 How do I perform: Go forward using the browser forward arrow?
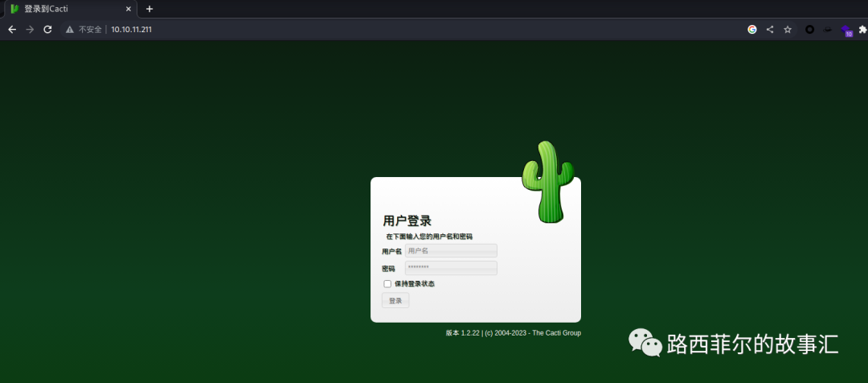click(30, 30)
